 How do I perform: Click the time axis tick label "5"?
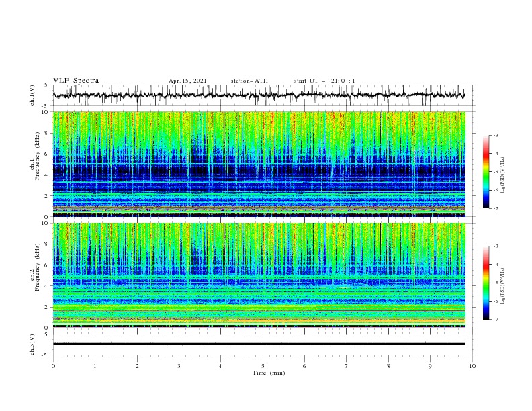[263, 366]
